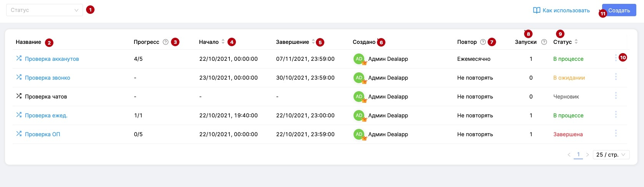Open the three-dot menu for Проверка акканутов
This screenshot has height=187, width=644.
click(x=616, y=58)
